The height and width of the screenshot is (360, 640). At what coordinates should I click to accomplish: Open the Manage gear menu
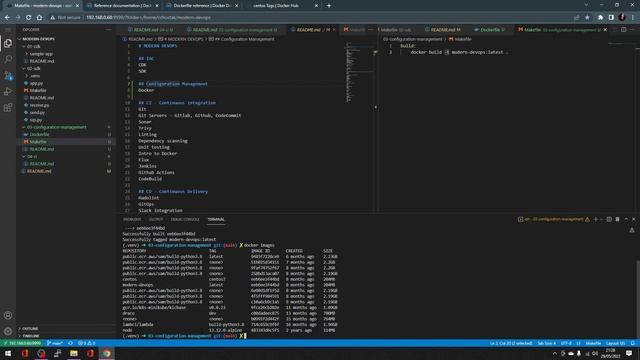[x=8, y=331]
